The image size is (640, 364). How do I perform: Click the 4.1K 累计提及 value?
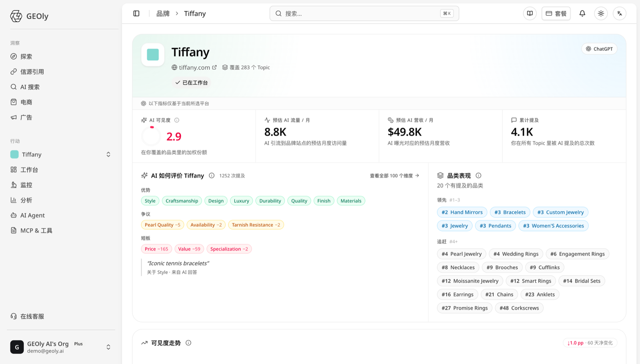[x=522, y=132]
